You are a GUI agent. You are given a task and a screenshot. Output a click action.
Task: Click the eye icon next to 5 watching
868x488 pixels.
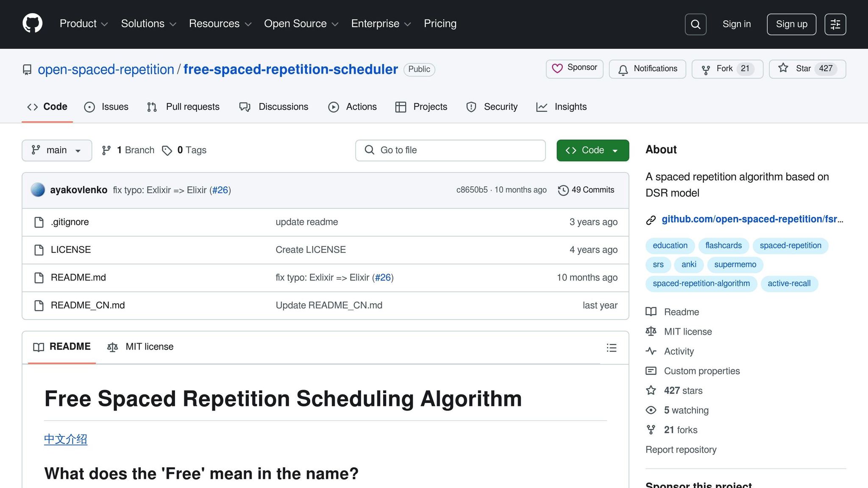tap(651, 410)
